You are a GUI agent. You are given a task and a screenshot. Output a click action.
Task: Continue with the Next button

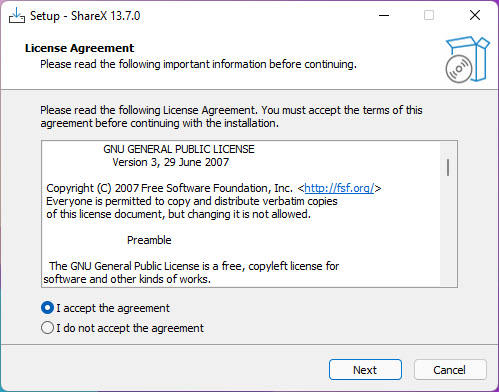365,370
